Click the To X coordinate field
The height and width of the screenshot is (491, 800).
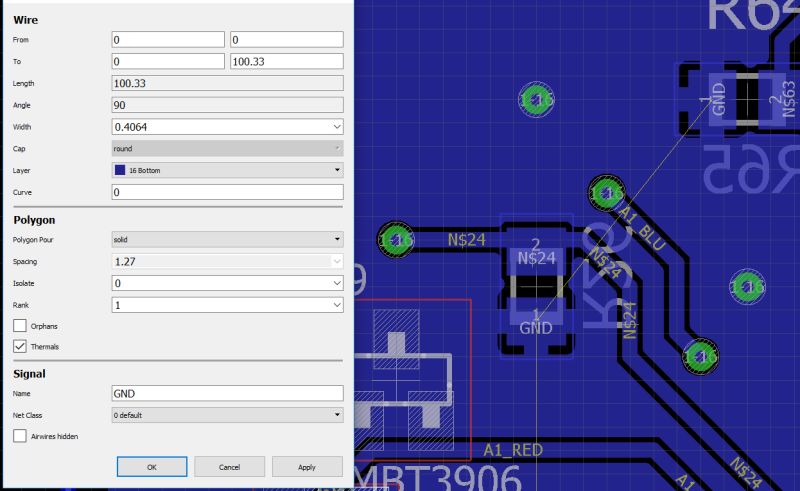[168, 61]
